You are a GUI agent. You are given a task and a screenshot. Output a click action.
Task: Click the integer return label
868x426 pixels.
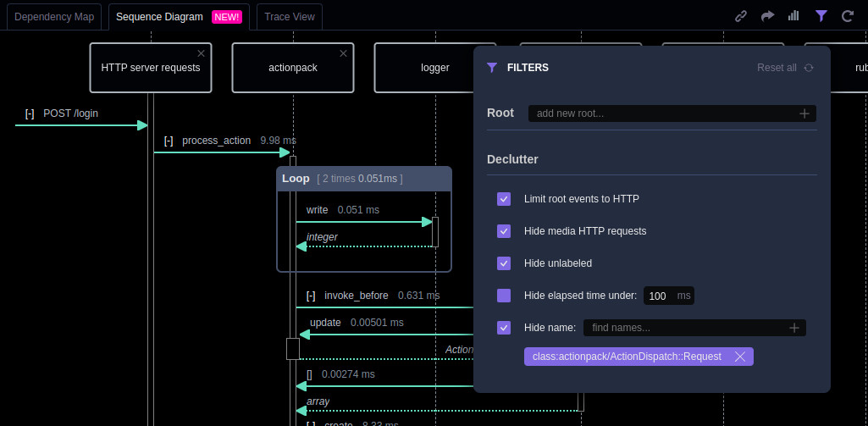pos(322,237)
